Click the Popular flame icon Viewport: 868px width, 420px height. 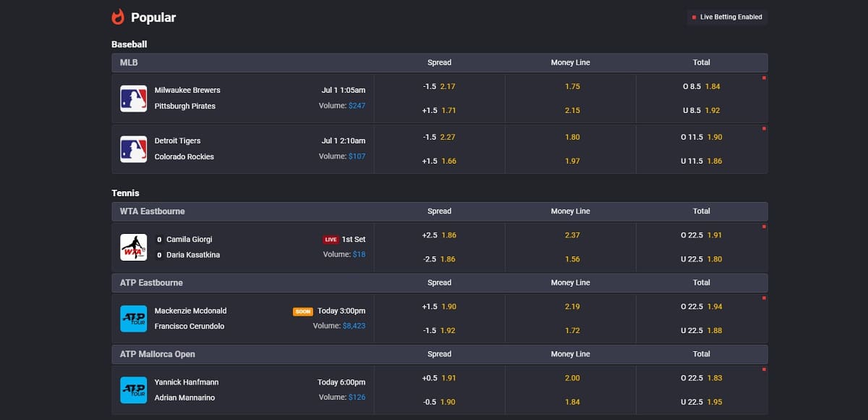pos(118,17)
